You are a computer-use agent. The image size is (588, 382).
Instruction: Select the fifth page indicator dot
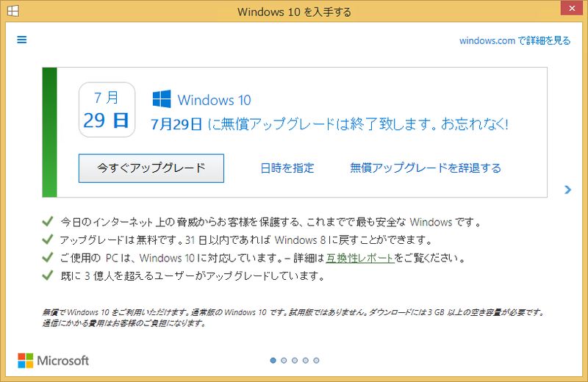click(x=317, y=360)
